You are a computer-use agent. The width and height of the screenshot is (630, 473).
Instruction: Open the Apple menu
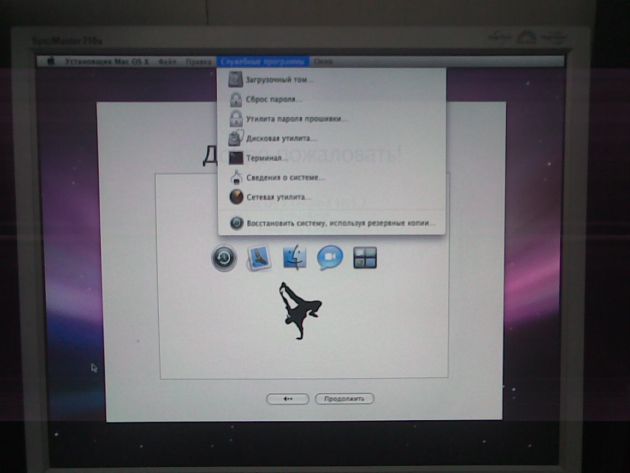pos(51,61)
